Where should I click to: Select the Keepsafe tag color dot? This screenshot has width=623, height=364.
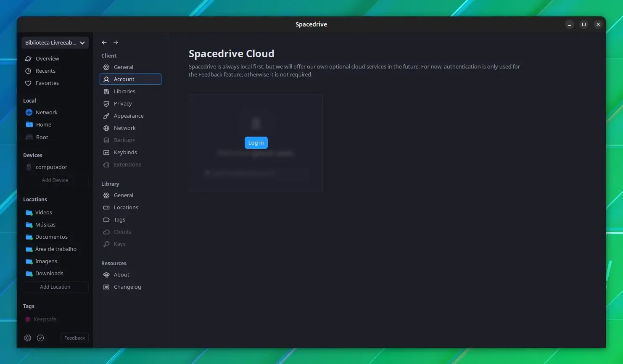28,319
